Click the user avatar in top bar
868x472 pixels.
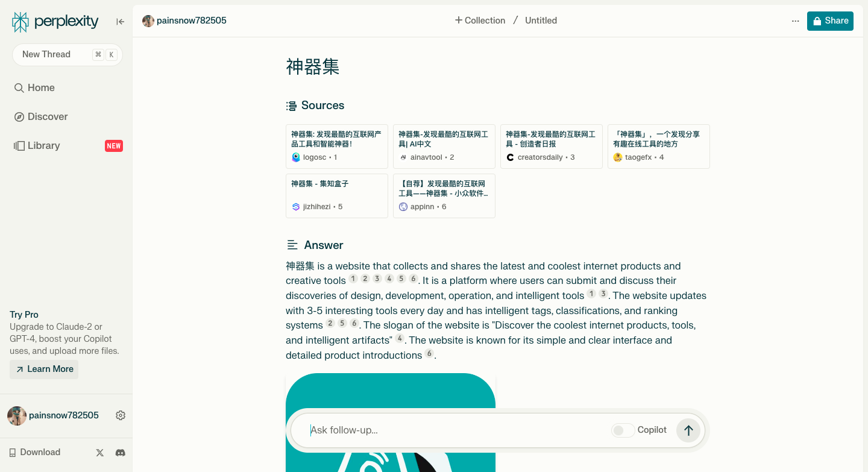[148, 21]
